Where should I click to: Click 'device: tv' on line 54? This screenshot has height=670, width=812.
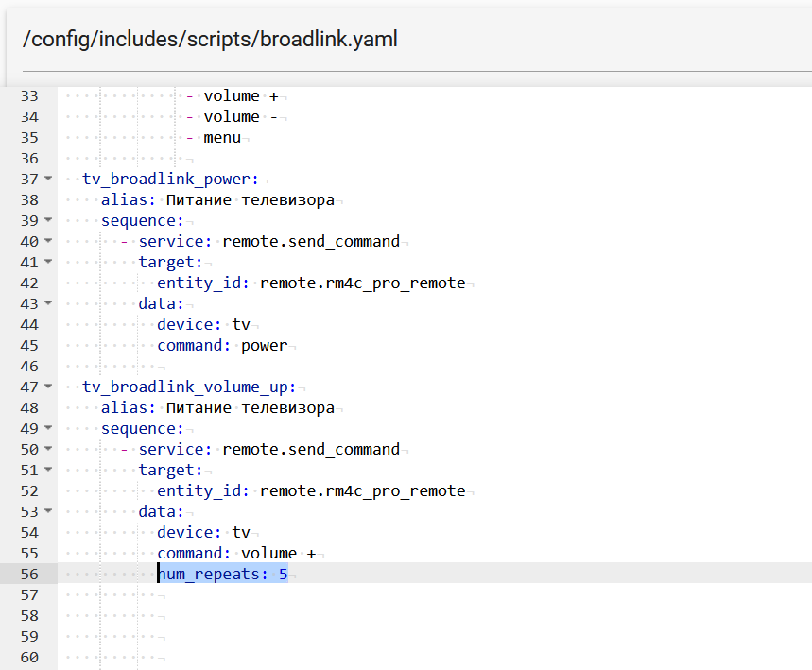pos(203,532)
